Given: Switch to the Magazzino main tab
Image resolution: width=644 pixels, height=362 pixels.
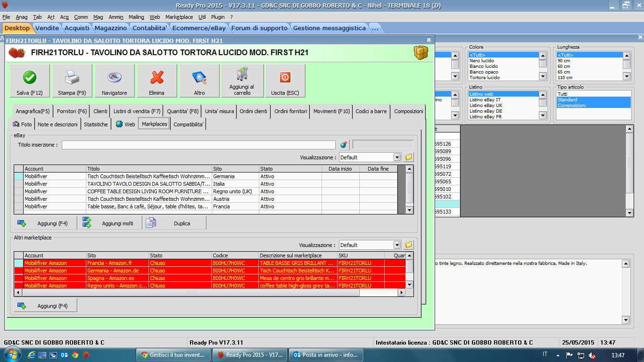Looking at the screenshot, I should pos(110,28).
